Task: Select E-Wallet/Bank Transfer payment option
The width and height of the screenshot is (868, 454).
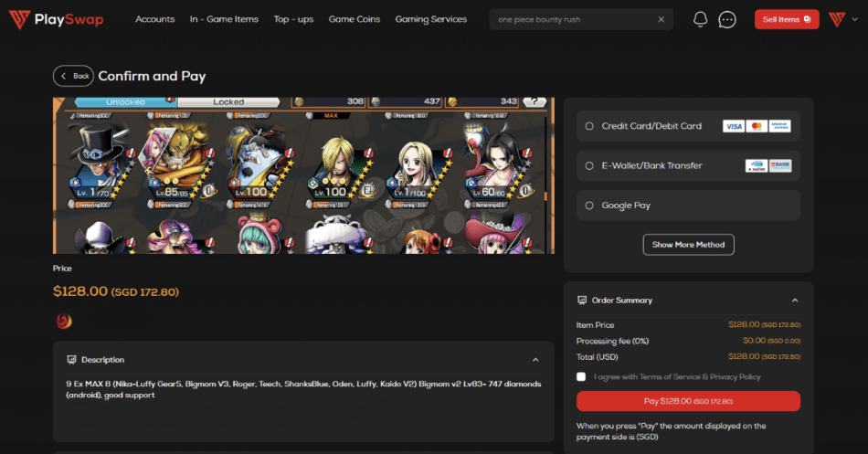Action: click(589, 165)
